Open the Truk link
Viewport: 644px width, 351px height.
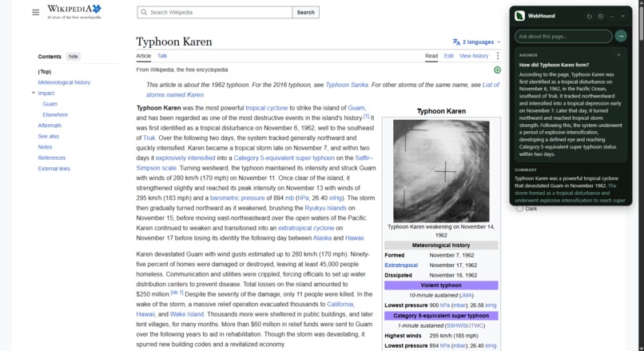point(149,138)
